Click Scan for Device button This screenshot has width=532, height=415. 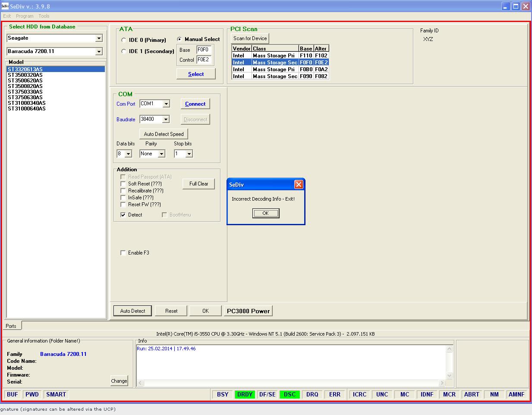tap(250, 38)
